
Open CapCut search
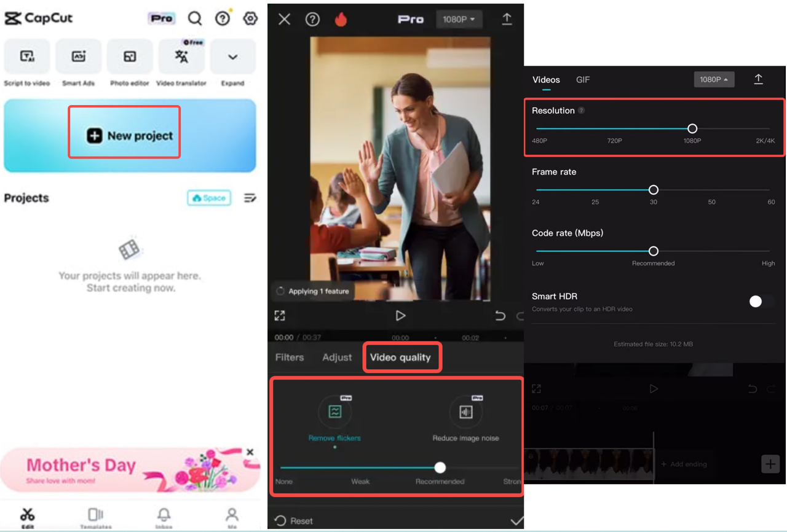coord(195,18)
